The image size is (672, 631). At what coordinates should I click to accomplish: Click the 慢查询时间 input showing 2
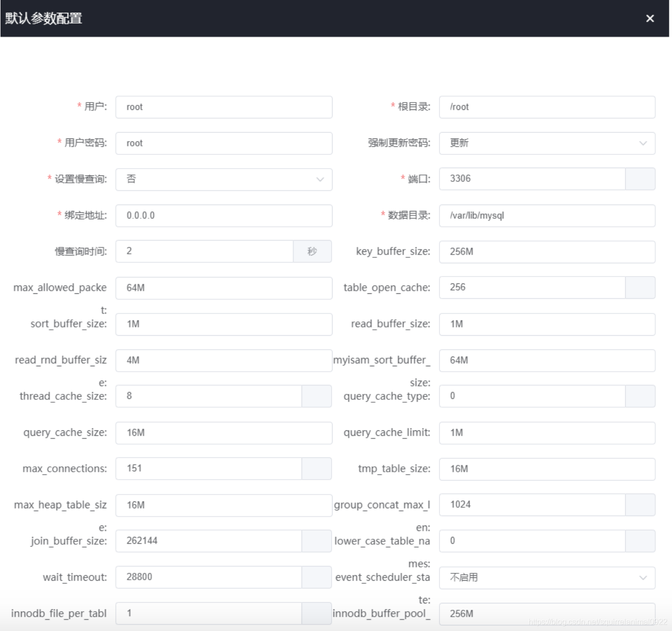(204, 251)
